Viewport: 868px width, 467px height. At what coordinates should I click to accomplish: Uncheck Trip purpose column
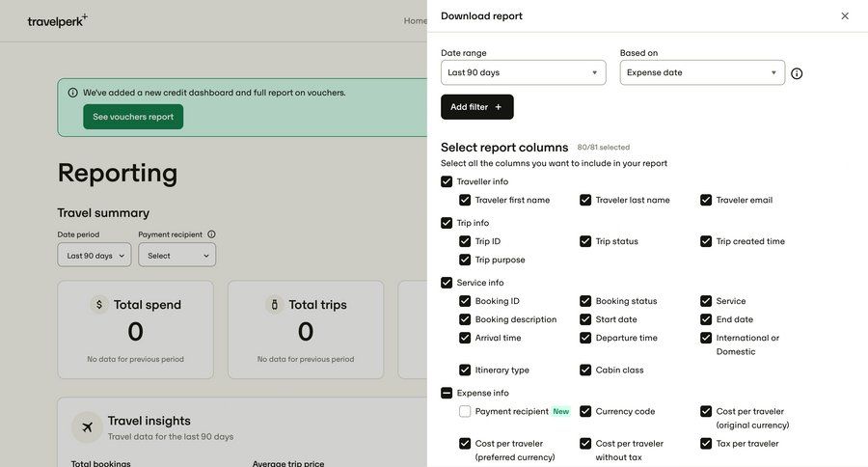click(x=465, y=260)
